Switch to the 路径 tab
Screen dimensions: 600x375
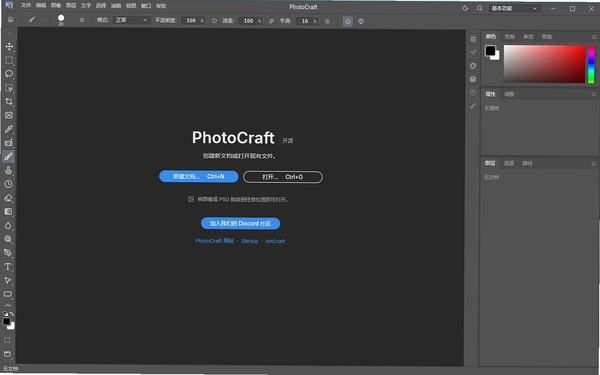click(527, 163)
